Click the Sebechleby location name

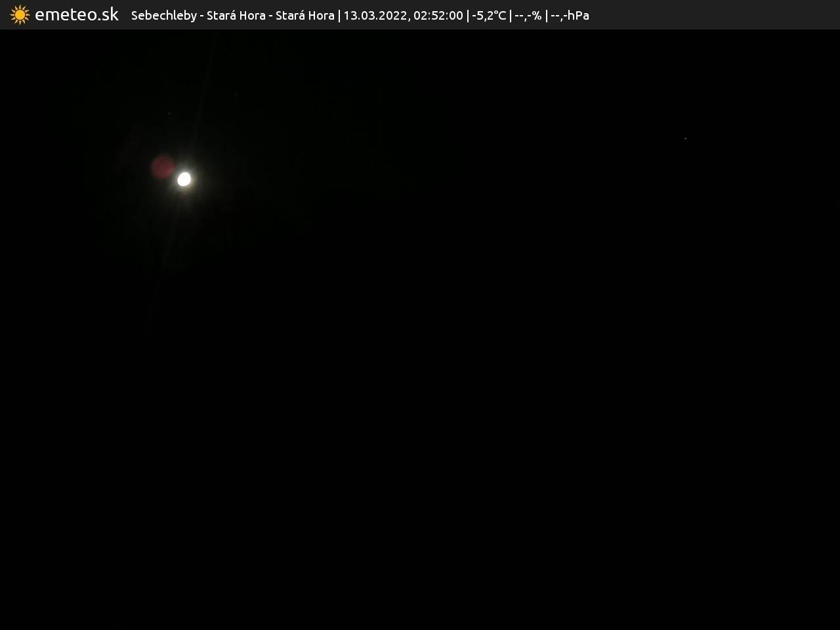[163, 15]
